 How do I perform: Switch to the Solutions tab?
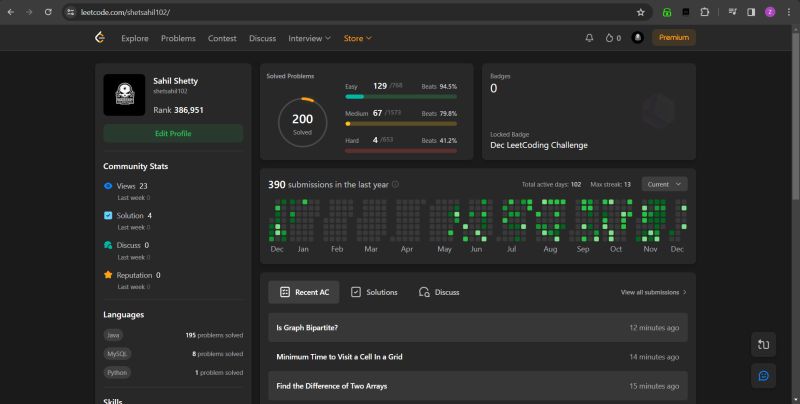pos(374,292)
